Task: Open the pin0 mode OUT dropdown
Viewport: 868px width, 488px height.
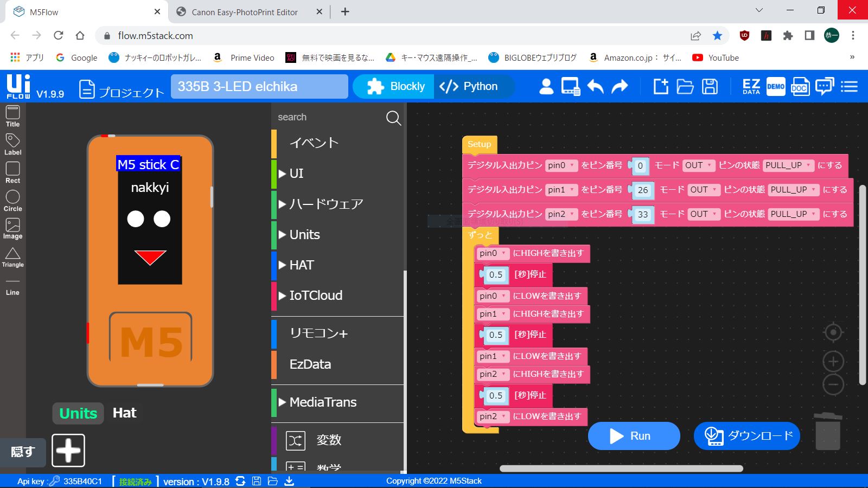Action: (x=697, y=165)
